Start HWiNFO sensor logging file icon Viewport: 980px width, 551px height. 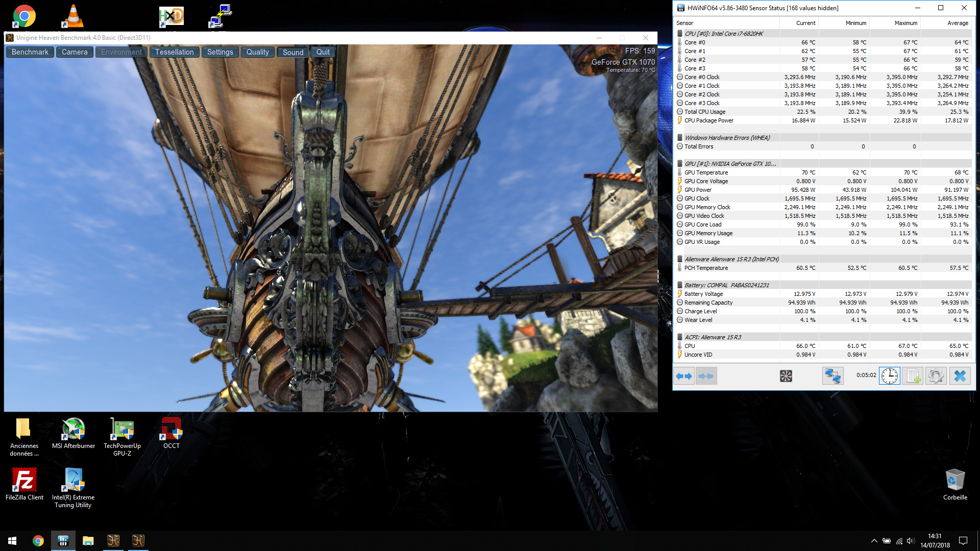(x=913, y=376)
